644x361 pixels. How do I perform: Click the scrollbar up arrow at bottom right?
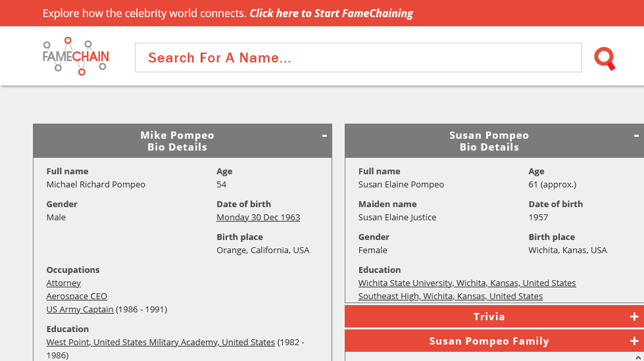[x=638, y=358]
